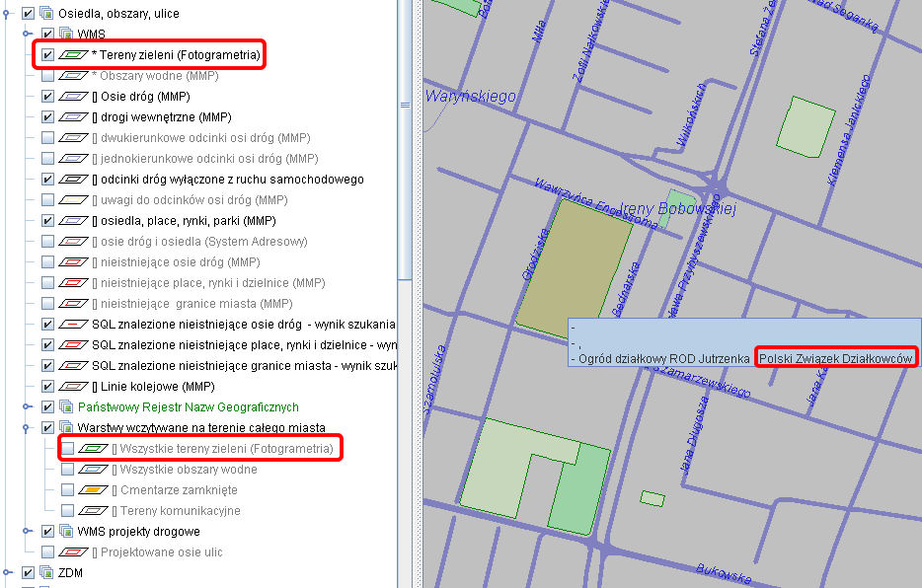Viewport: 922px width, 588px height.
Task: Click the Obszary wodne (MMP) layer icon
Action: [x=74, y=76]
